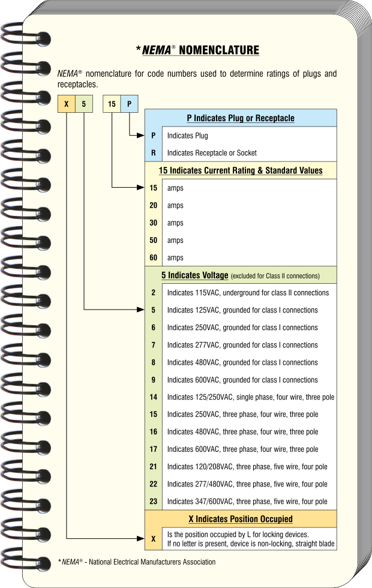Click the 'Indicates 125VAC, grounded' row
The image size is (372, 588).
click(x=241, y=310)
